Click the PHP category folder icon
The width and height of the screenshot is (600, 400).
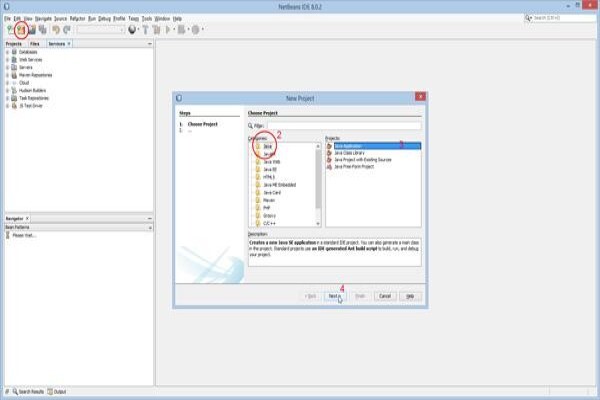(x=258, y=208)
